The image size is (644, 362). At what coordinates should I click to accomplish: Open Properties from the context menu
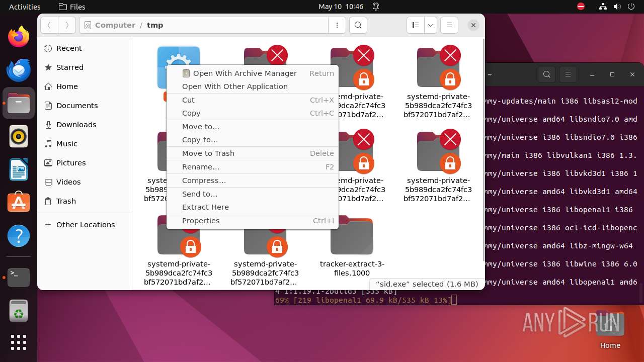coord(253,221)
